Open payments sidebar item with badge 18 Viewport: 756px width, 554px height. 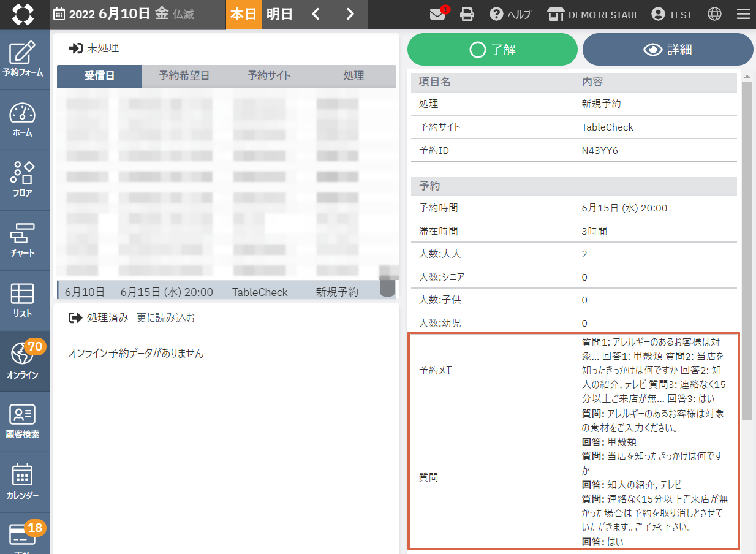[x=25, y=533]
